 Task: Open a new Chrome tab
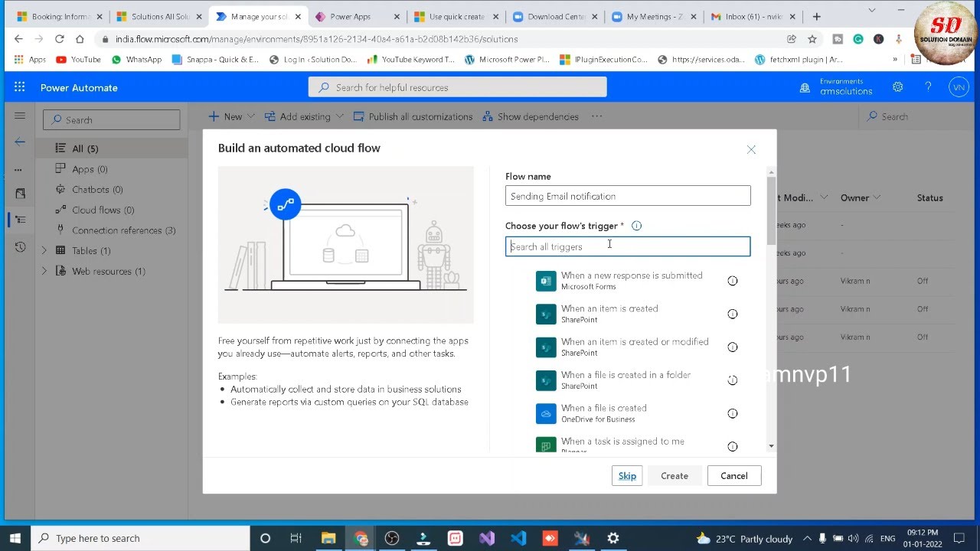(x=817, y=16)
